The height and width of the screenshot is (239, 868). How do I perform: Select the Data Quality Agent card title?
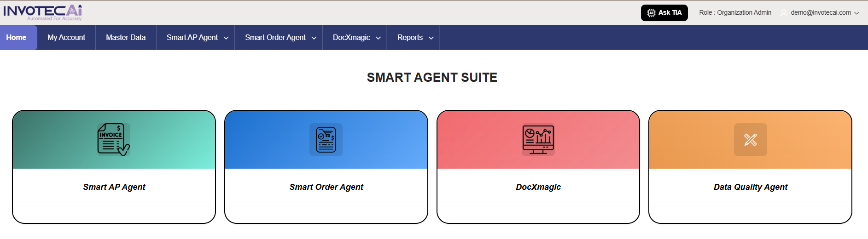click(x=750, y=187)
